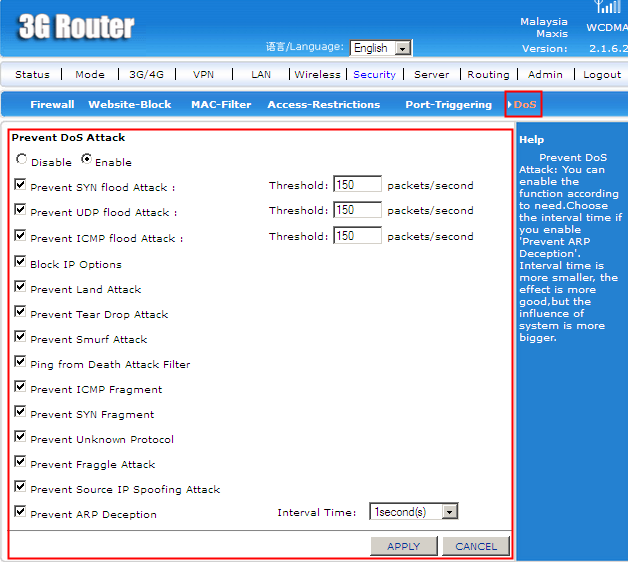Click the signal strength icon
This screenshot has width=628, height=562.
coord(608,7)
